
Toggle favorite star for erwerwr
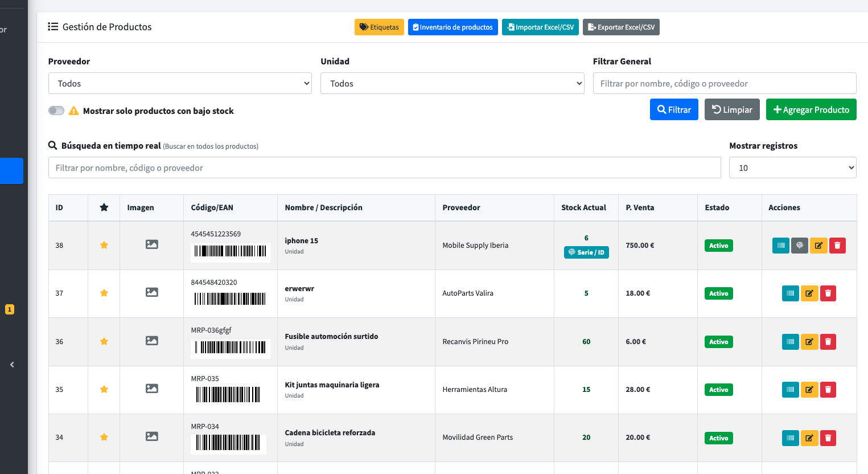(x=104, y=293)
